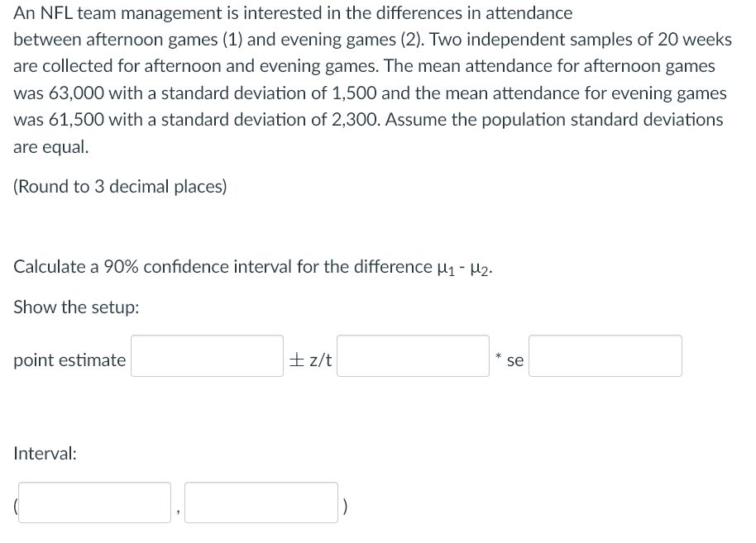This screenshot has height=543, width=756.
Task: Click the μ1 - μ2 expression text
Action: pyautogui.click(x=463, y=266)
